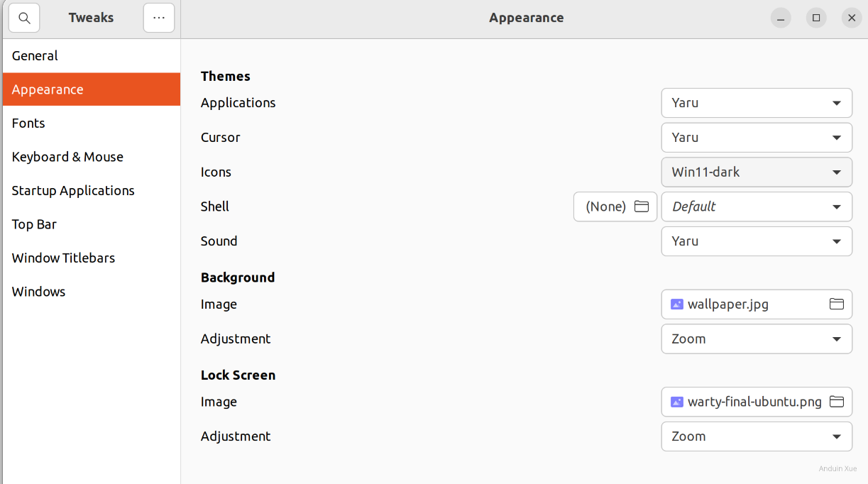The image size is (868, 484).
Task: Click folder icon in wallpaper.jpg chooser
Action: 837,304
